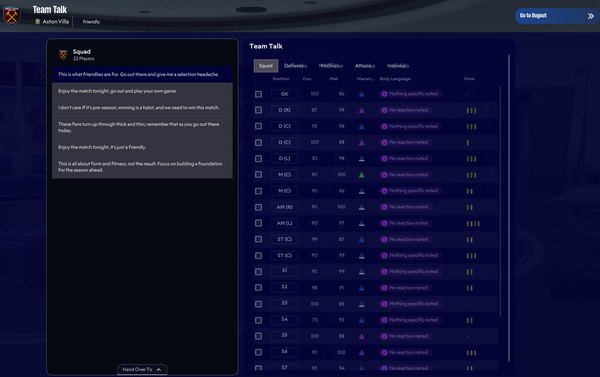The width and height of the screenshot is (600, 377).
Task: Choose the 'fans turn up through thick and thin' talk
Action: click(142, 127)
